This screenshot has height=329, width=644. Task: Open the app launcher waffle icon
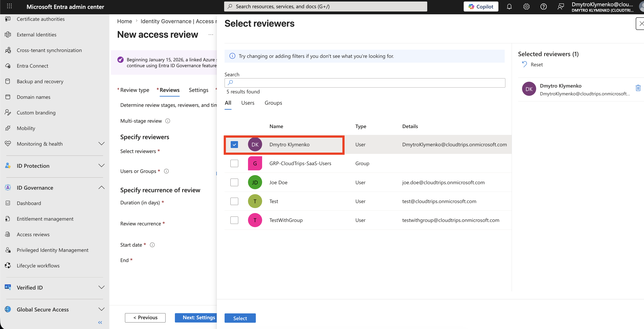click(x=9, y=7)
